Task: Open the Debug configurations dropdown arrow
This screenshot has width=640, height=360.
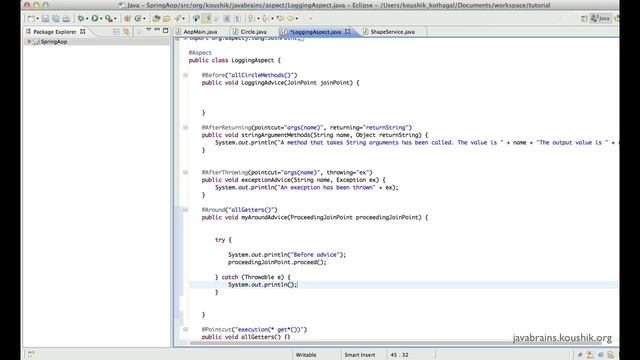Action: [87, 19]
